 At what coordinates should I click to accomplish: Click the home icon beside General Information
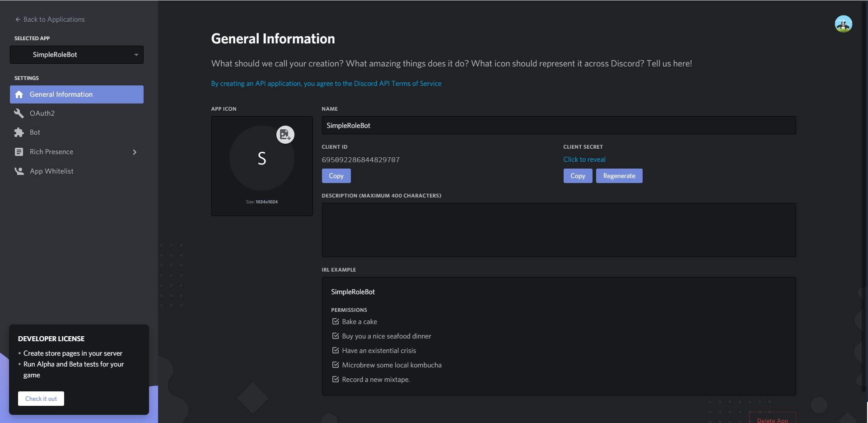19,94
